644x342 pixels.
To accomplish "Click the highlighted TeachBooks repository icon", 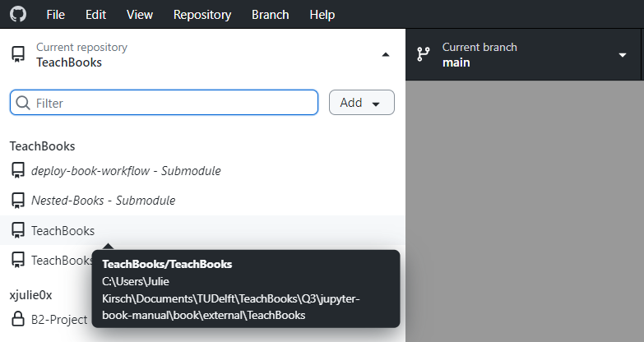I will coord(17,231).
